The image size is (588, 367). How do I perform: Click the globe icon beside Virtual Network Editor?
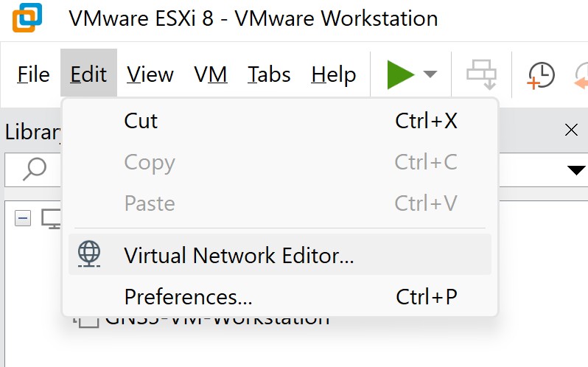tap(89, 254)
